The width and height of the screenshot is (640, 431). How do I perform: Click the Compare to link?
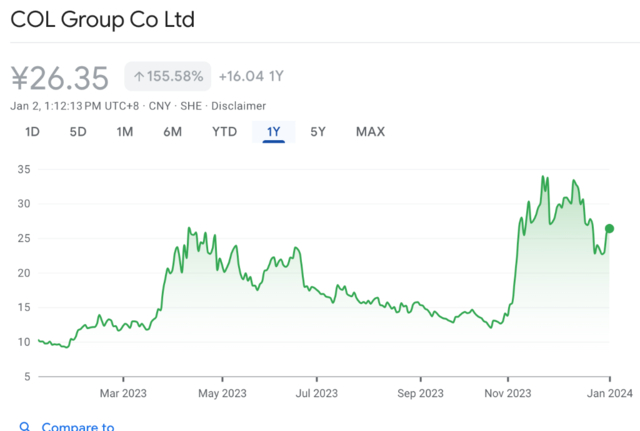click(x=78, y=427)
